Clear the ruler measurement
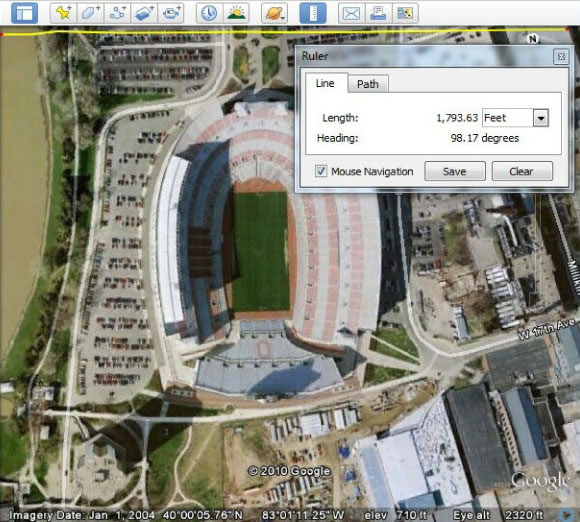 pyautogui.click(x=522, y=171)
